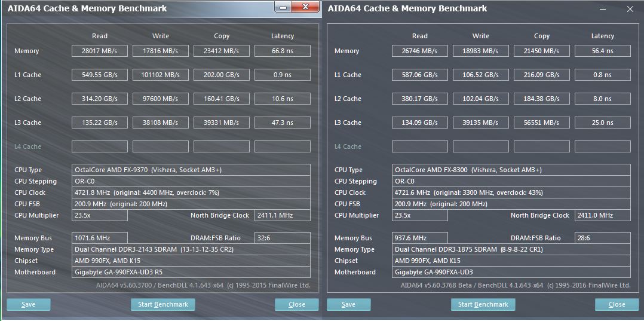Click Memory Type field showing DDR3-1875
Viewport: 644px width, 321px height.
click(511, 249)
